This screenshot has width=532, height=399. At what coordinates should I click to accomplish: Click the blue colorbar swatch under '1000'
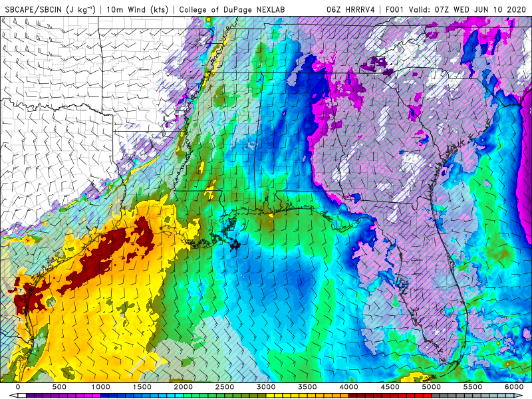tap(105, 396)
